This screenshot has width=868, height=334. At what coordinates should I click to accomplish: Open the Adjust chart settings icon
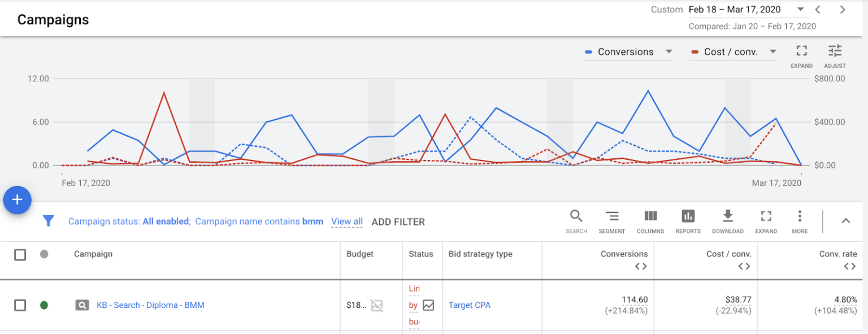835,51
